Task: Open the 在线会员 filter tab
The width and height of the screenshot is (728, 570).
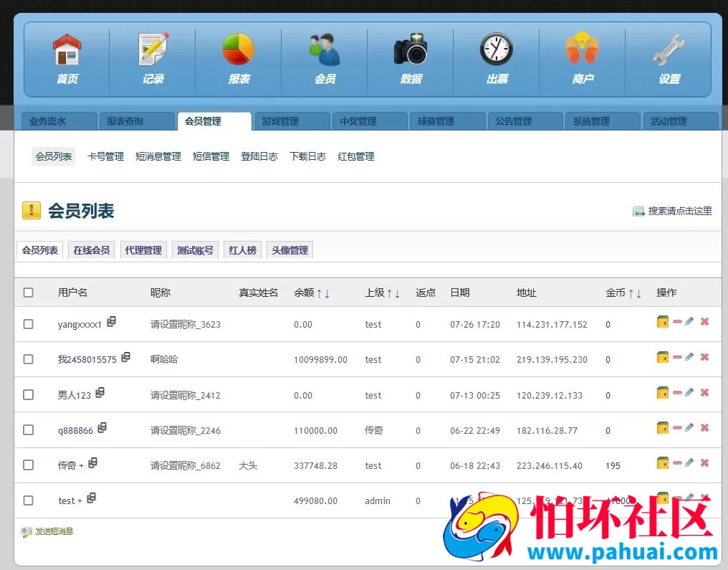Action: pyautogui.click(x=91, y=250)
